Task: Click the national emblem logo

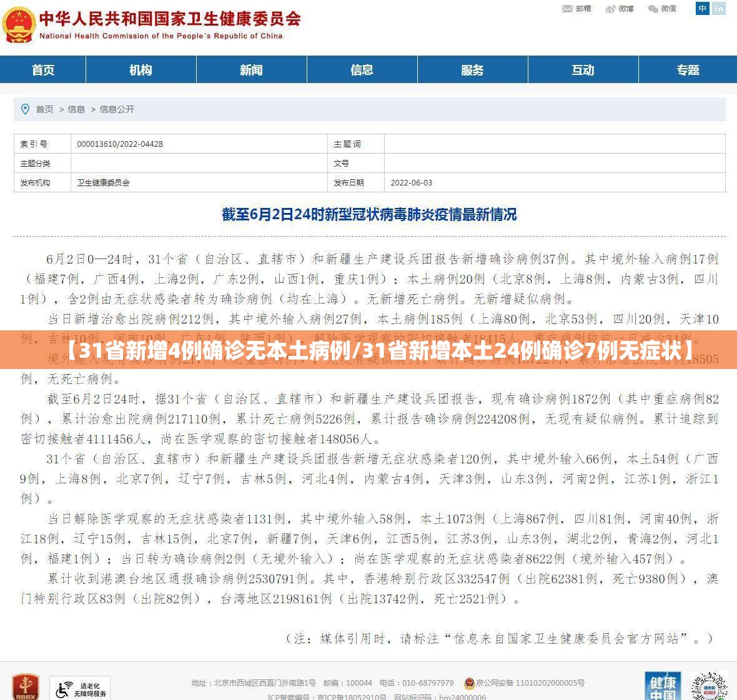Action: point(19,25)
